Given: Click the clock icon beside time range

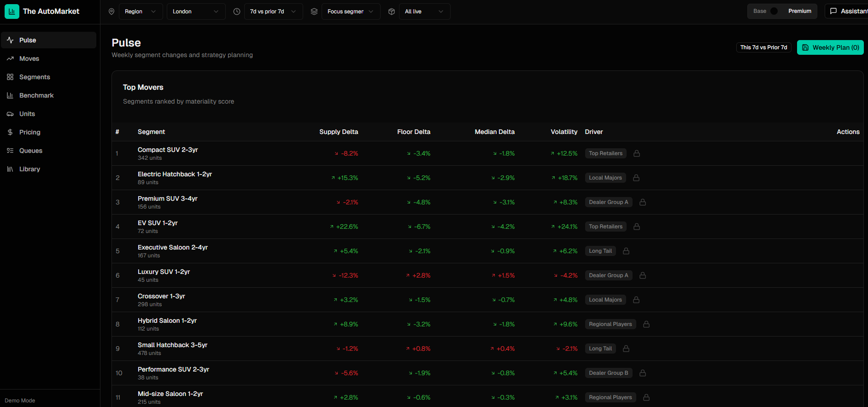Looking at the screenshot, I should [237, 12].
